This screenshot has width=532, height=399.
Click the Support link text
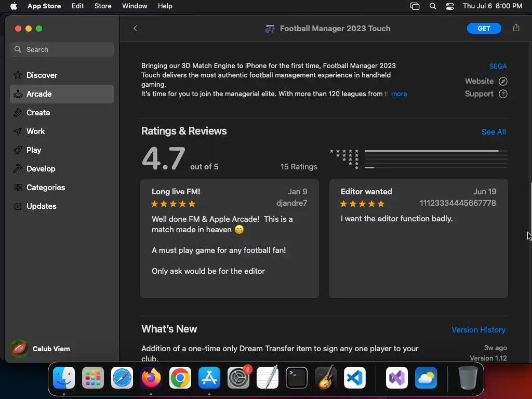(479, 94)
